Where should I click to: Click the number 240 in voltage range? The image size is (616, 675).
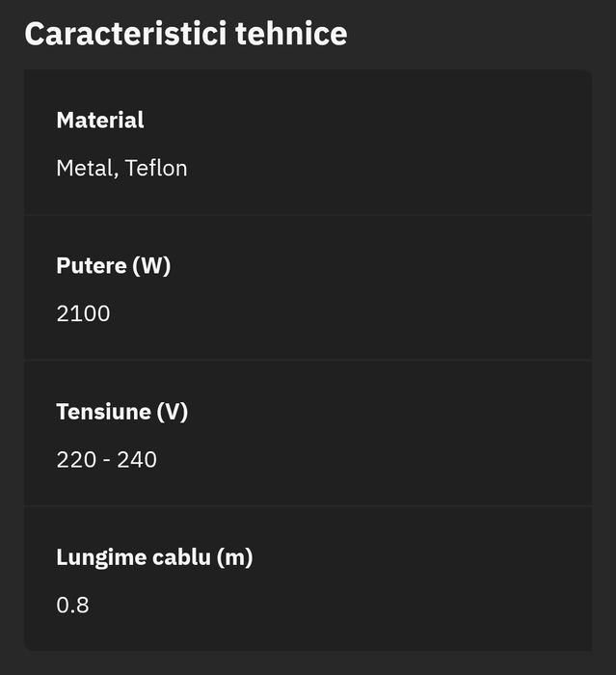(137, 460)
